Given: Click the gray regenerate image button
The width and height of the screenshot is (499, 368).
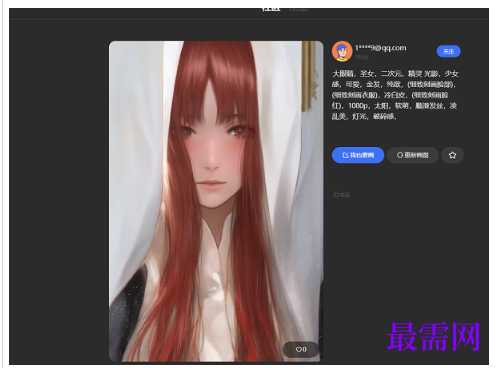Looking at the screenshot, I should 413,155.
